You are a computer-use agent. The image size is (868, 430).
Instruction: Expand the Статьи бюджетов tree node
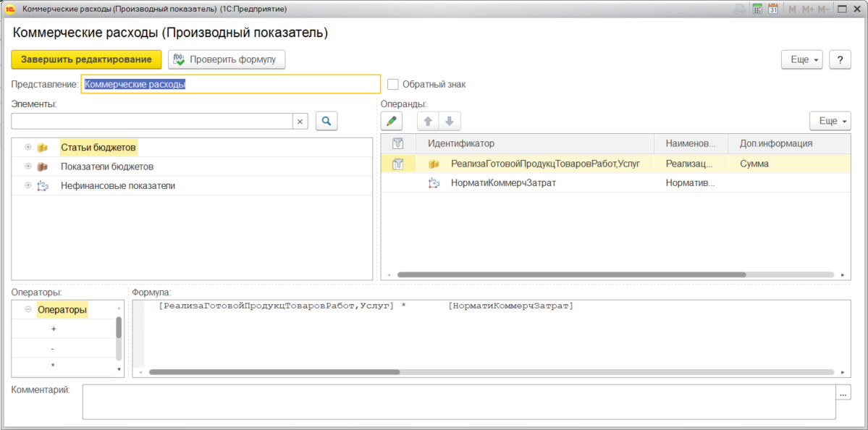pos(28,148)
